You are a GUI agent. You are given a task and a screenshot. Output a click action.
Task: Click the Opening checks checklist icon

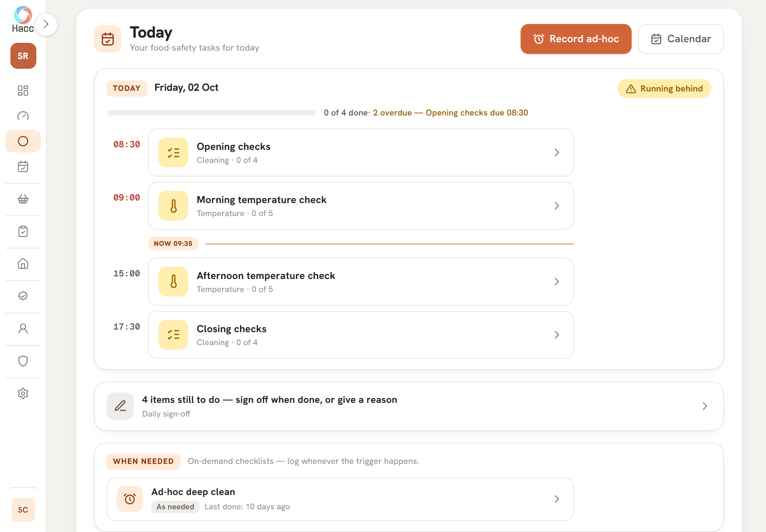(x=173, y=152)
